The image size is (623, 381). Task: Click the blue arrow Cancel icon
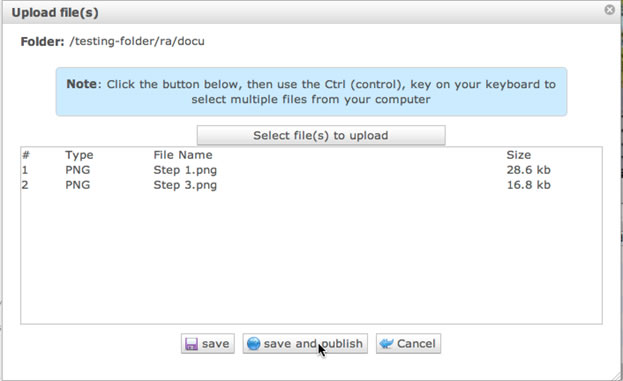click(386, 343)
